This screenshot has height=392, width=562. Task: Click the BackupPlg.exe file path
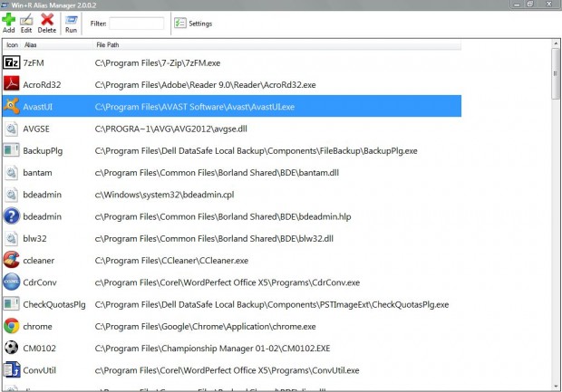(256, 150)
